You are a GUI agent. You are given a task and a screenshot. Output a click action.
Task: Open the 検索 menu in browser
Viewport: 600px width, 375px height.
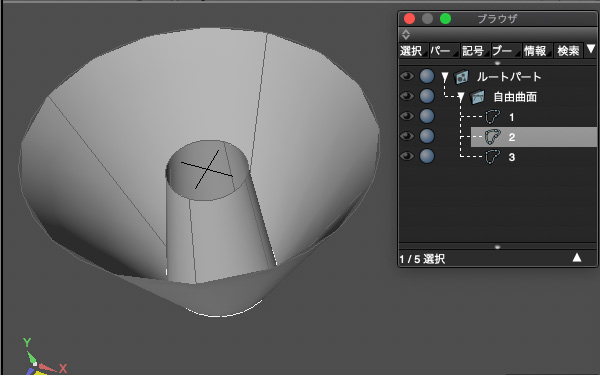tap(569, 51)
